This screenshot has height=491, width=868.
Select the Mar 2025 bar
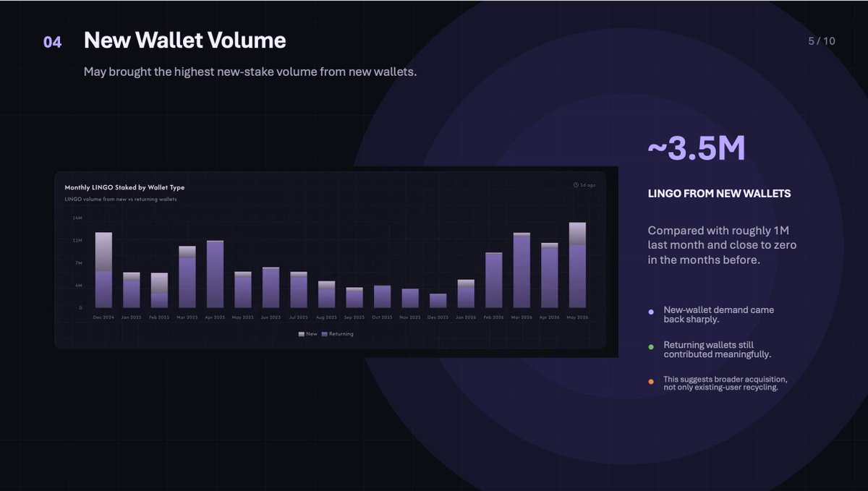tap(187, 277)
